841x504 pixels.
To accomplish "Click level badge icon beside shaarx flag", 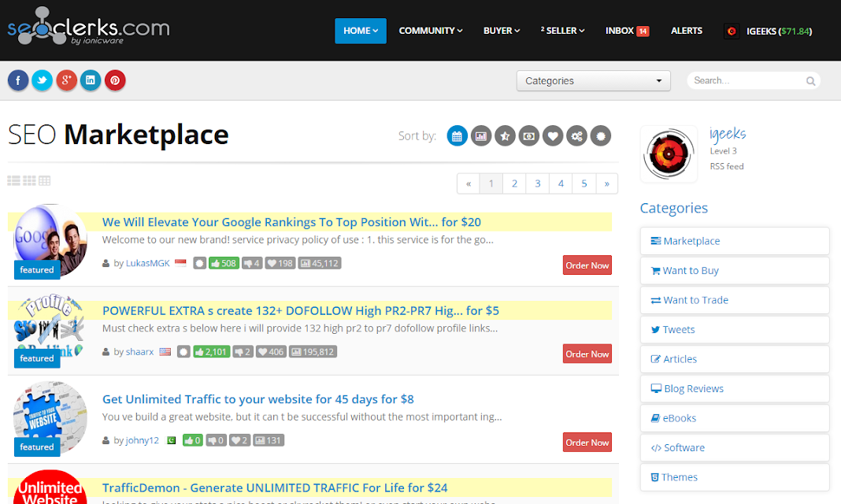I will pos(184,352).
